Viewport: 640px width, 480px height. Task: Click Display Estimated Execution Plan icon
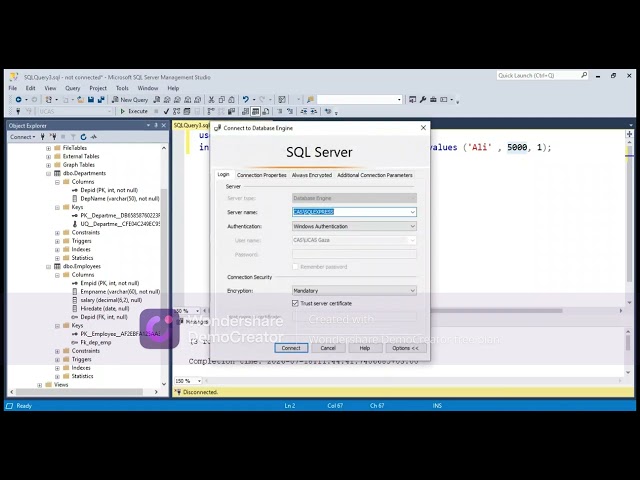click(x=176, y=111)
